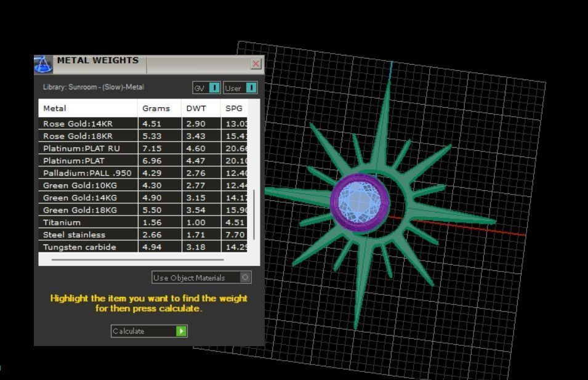Select the Platinum:PLAT RU row
The height and width of the screenshot is (380, 588).
143,148
